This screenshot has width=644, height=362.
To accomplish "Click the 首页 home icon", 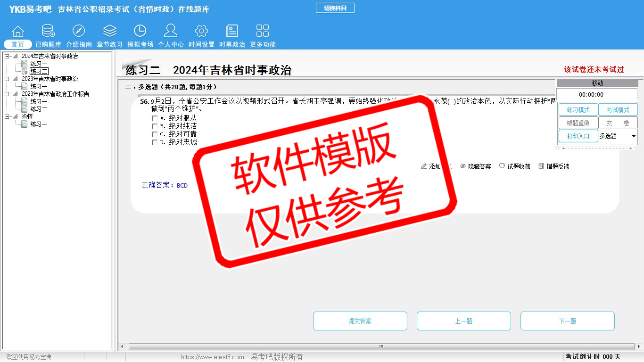I will click(x=18, y=32).
